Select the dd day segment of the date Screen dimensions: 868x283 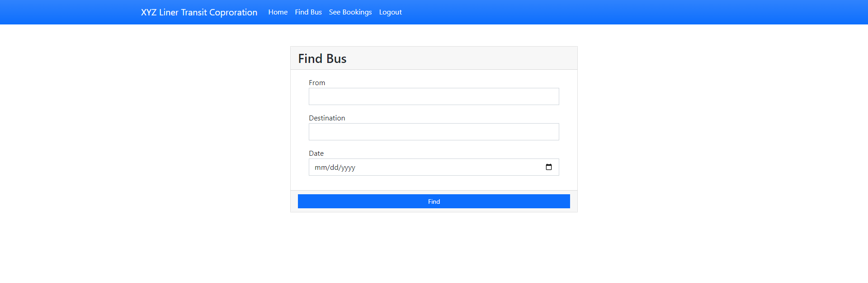pos(334,168)
